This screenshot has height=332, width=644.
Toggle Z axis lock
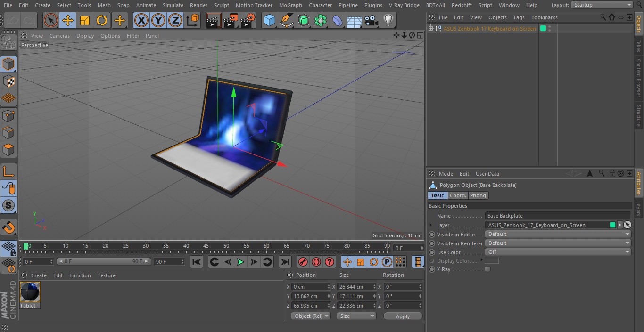(175, 20)
